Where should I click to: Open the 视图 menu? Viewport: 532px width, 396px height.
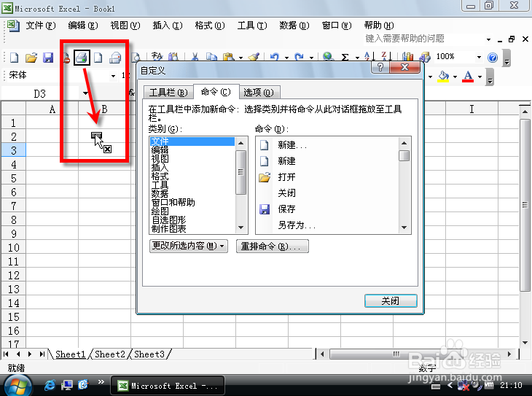click(125, 26)
